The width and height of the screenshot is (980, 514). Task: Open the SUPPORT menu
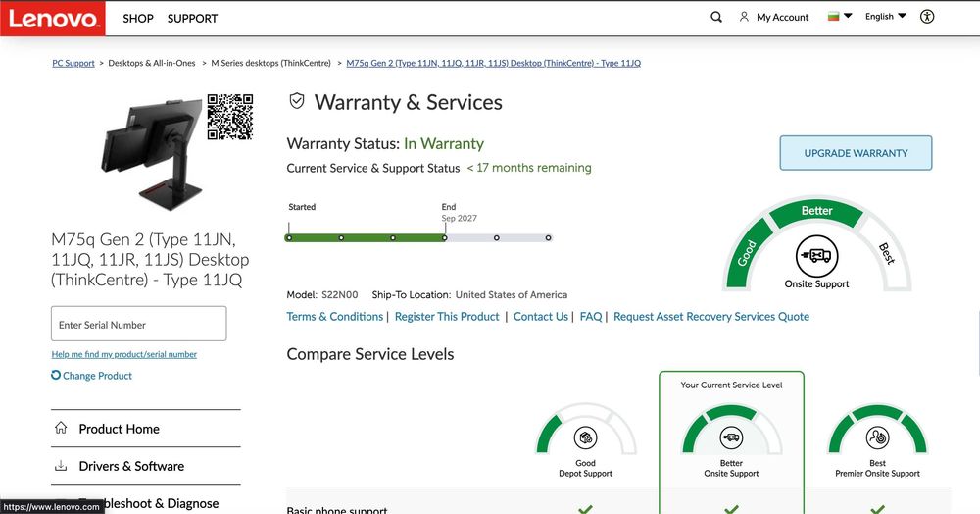pyautogui.click(x=192, y=18)
